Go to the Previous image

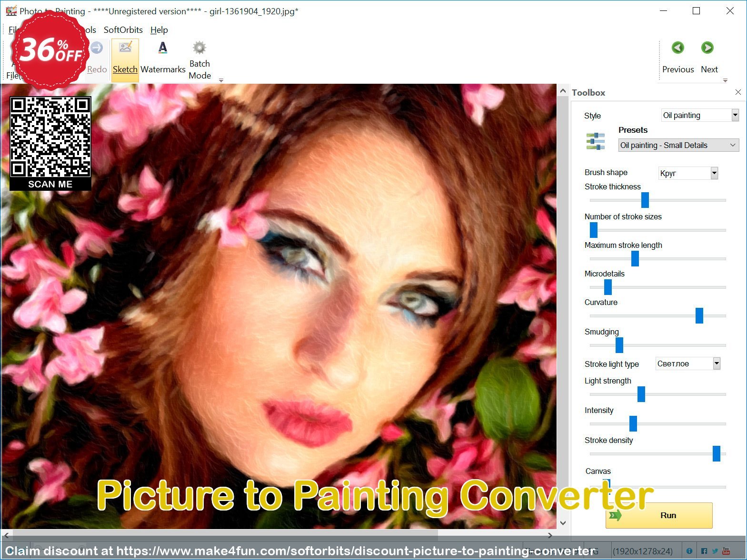[678, 57]
